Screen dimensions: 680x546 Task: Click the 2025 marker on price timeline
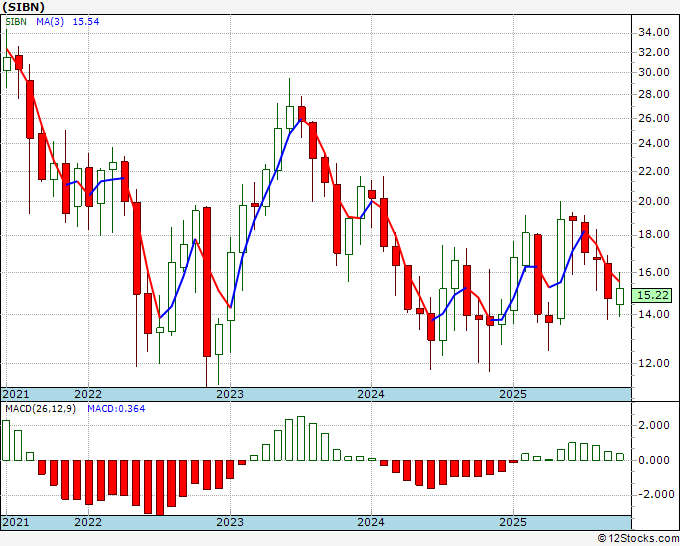tap(513, 394)
